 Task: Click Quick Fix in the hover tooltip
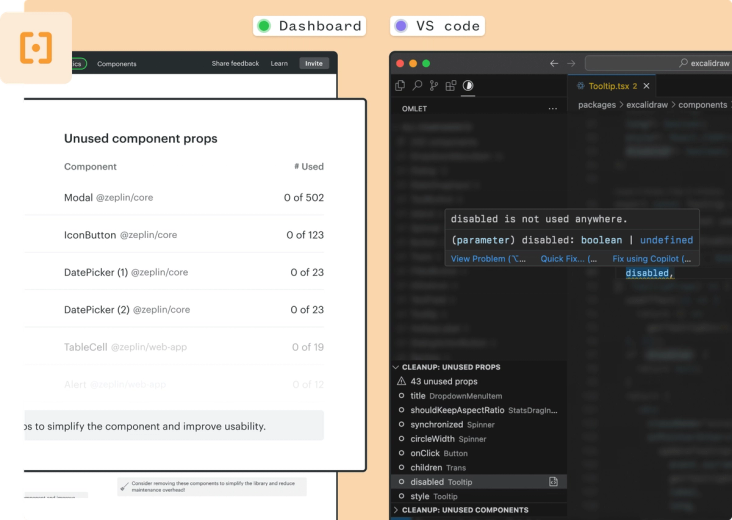coord(569,259)
